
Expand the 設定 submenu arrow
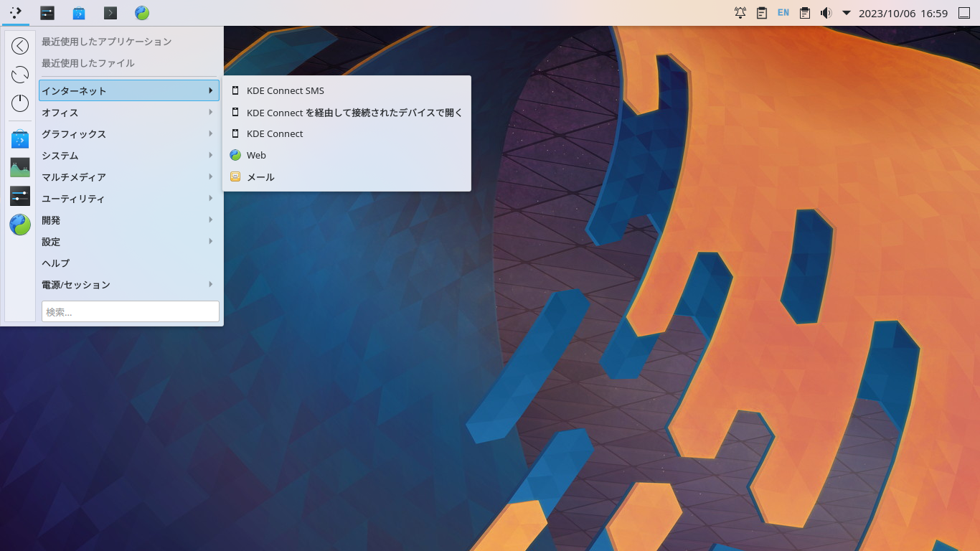point(211,241)
